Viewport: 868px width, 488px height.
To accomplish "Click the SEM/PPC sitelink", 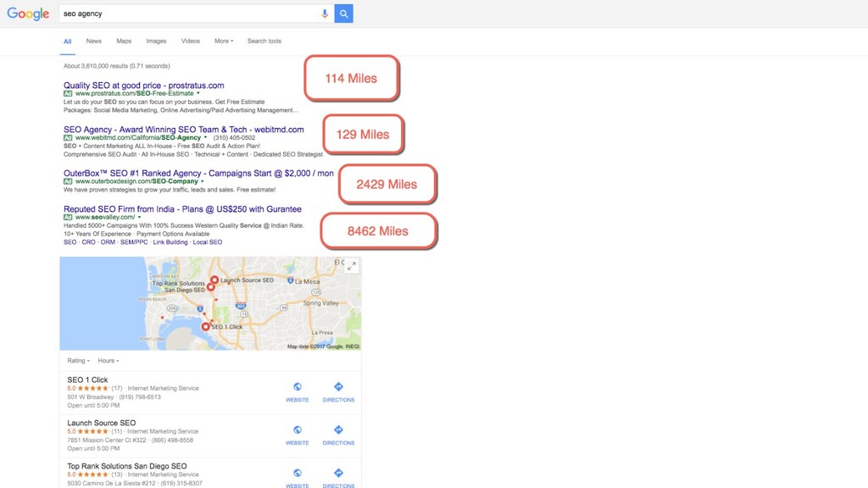I will (x=134, y=242).
